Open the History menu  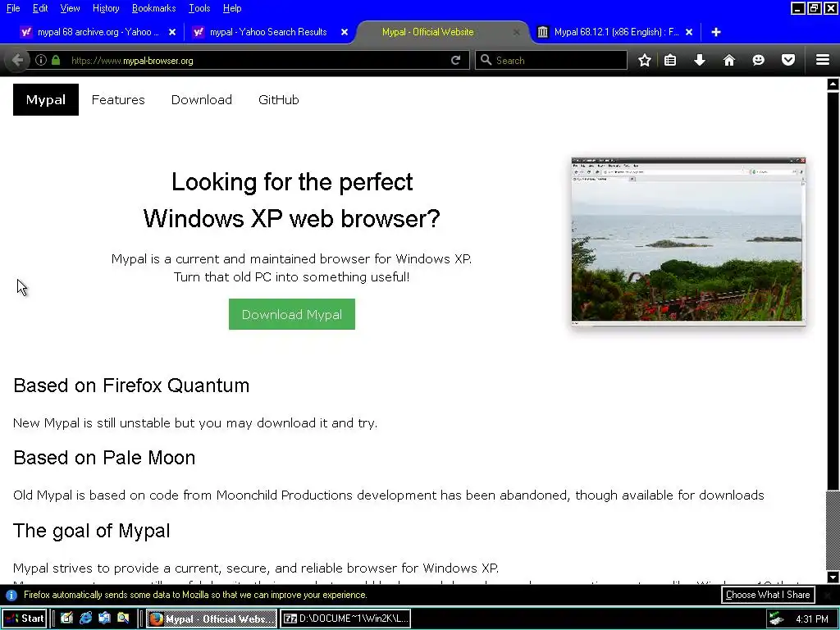tap(106, 8)
